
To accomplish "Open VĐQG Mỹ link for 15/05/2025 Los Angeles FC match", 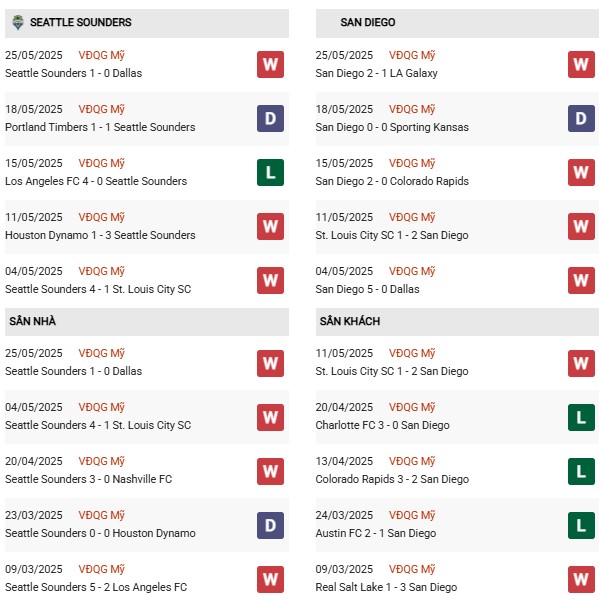I will (102, 163).
